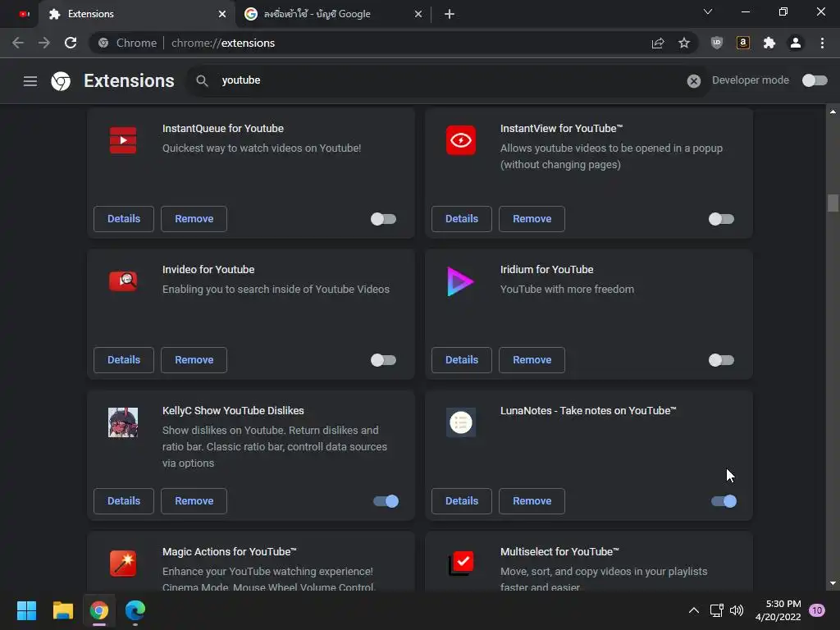Viewport: 840px width, 630px height.
Task: Open the Amazon extension icon in toolbar
Action: point(743,43)
